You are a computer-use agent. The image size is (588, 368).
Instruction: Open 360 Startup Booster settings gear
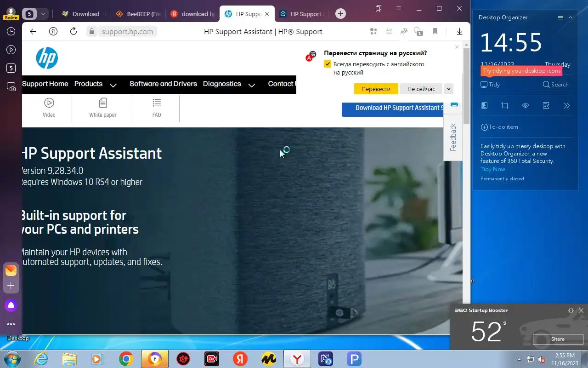(571, 310)
